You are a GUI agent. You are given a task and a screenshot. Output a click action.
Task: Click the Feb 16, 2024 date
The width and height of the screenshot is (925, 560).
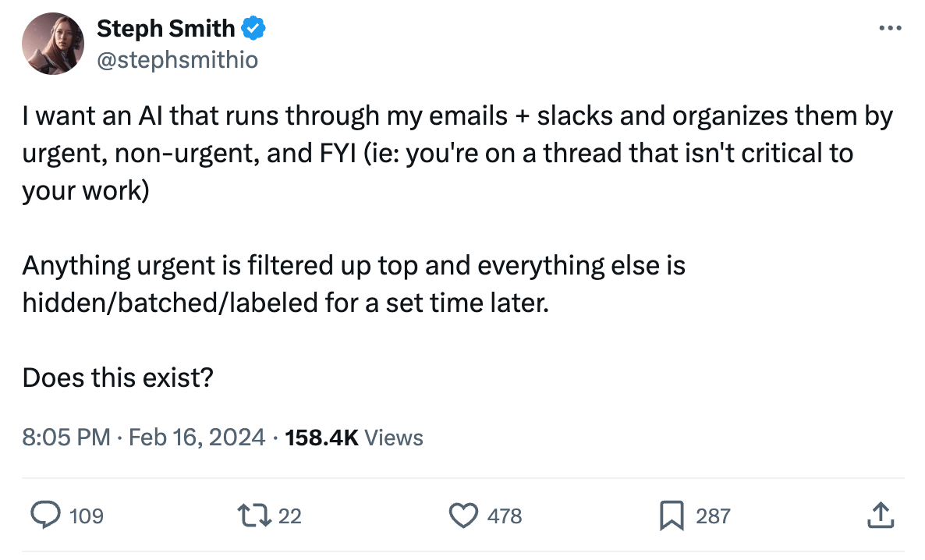click(x=197, y=438)
